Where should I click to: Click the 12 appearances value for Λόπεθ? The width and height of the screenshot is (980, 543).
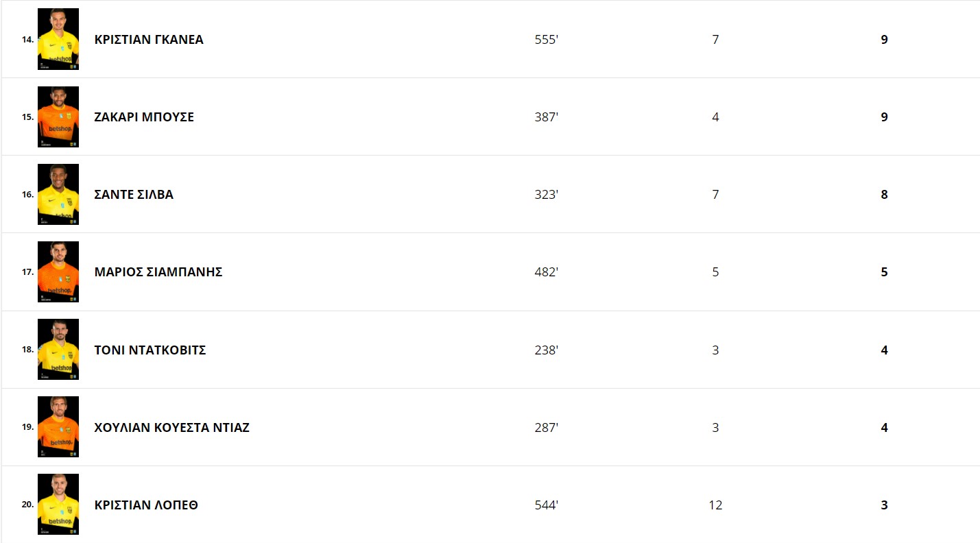[x=715, y=505]
